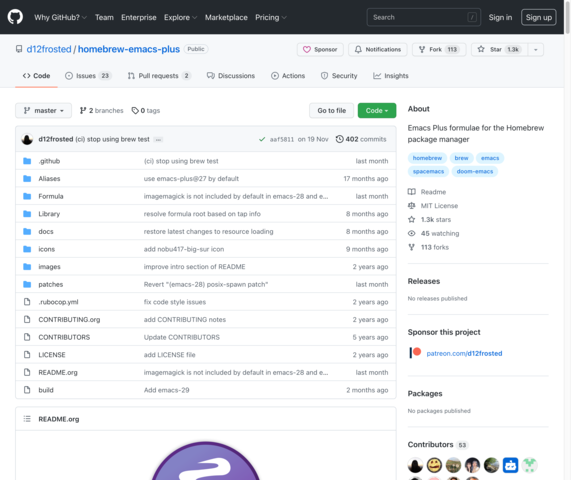Expand the Pricing menu
This screenshot has height=480, width=571.
pos(271,17)
